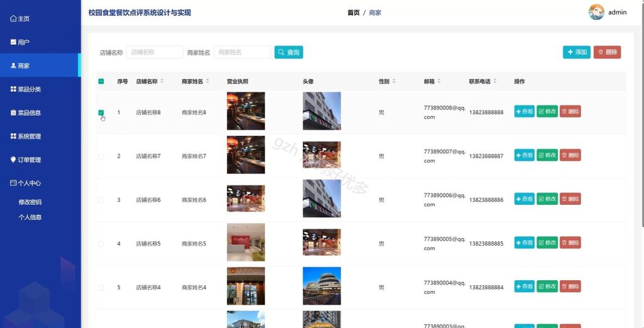This screenshot has width=644, height=328.
Task: Open 营业执照 image of 店铺名称8
Action: click(x=246, y=111)
